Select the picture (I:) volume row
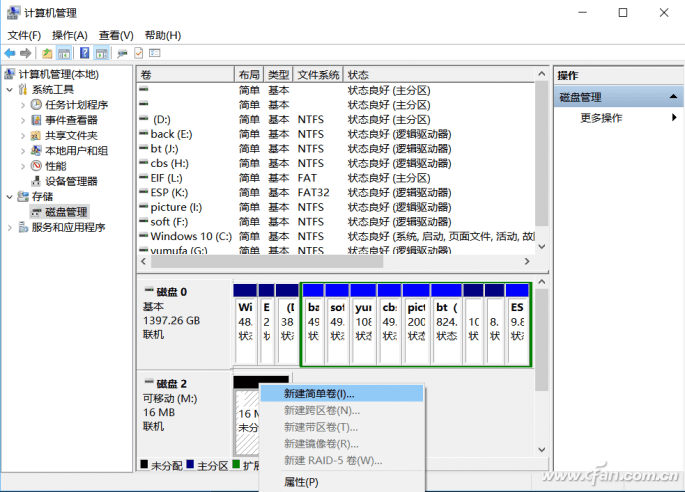 tap(336, 207)
